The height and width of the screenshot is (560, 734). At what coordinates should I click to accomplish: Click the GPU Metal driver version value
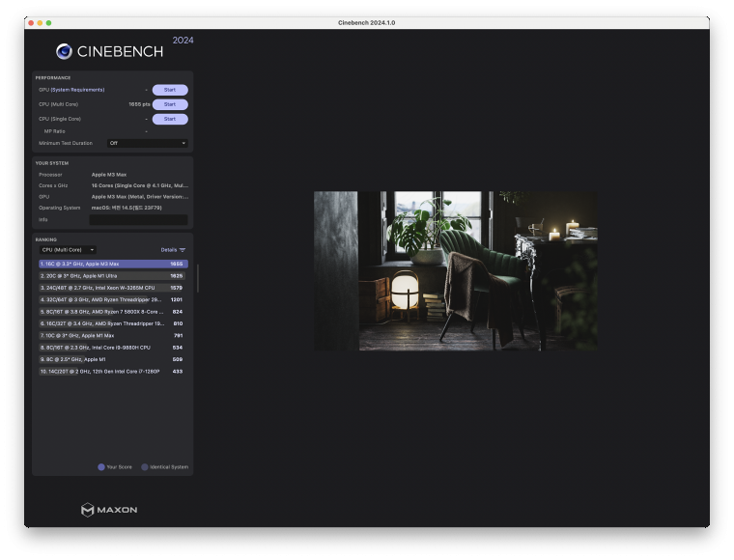pos(140,197)
